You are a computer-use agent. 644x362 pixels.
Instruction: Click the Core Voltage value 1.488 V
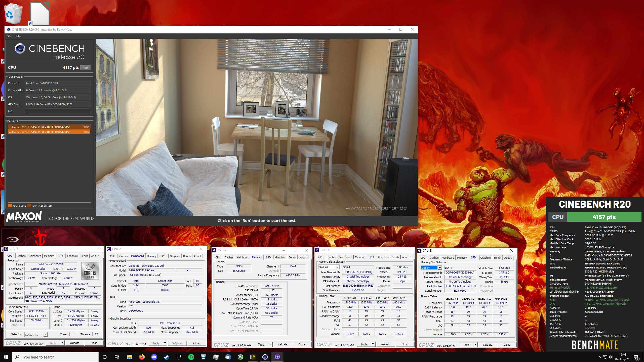coord(68,278)
